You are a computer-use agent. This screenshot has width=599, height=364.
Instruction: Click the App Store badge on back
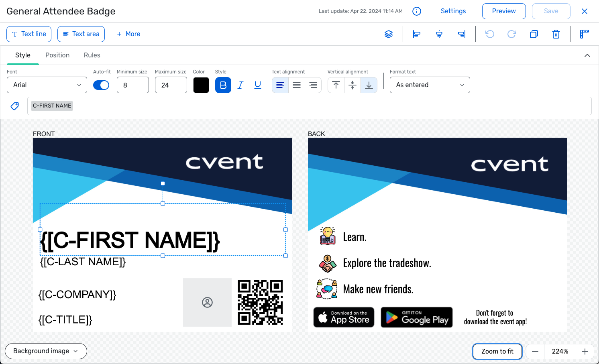[x=344, y=317]
